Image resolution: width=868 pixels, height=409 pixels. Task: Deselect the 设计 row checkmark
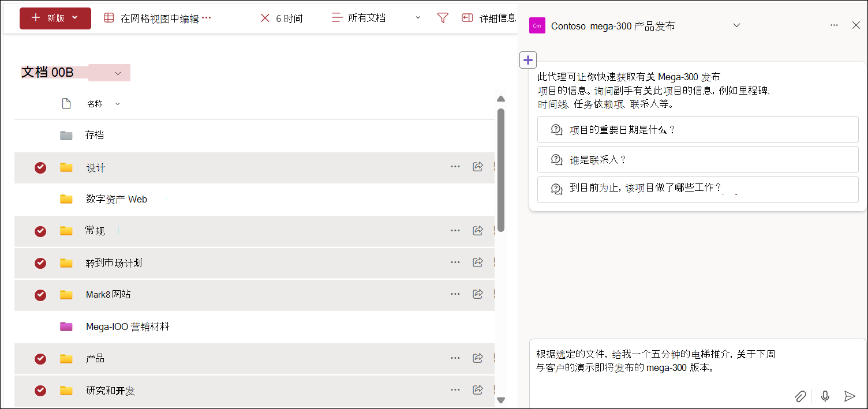tap(40, 168)
